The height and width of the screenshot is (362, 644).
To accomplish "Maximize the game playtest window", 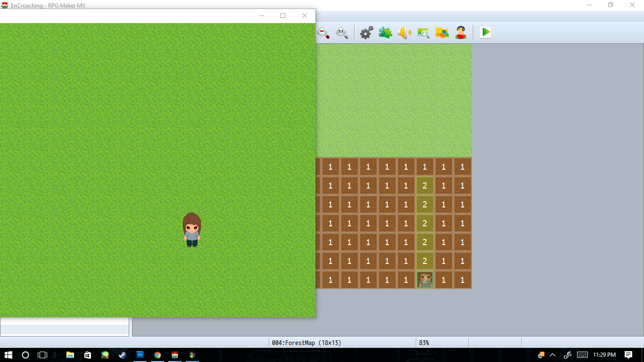I will (x=283, y=16).
